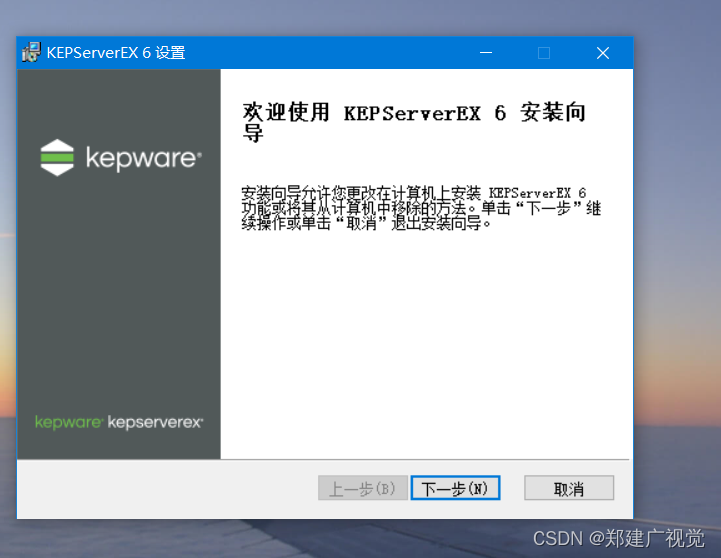Click the title text KEPServerEX 6 设置
Screen dimensions: 721x558
point(116,53)
